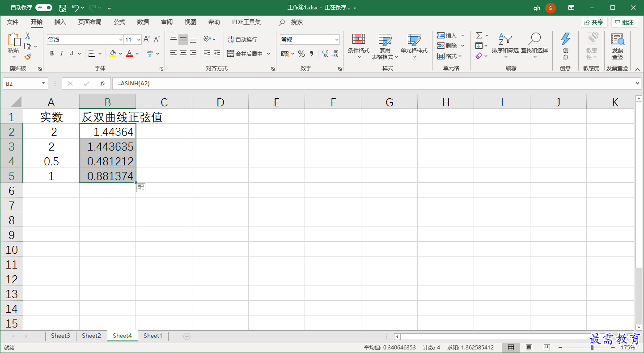Viewport: 644px width, 353px height.
Task: Decrease font size with smaller A icon
Action: 157,39
